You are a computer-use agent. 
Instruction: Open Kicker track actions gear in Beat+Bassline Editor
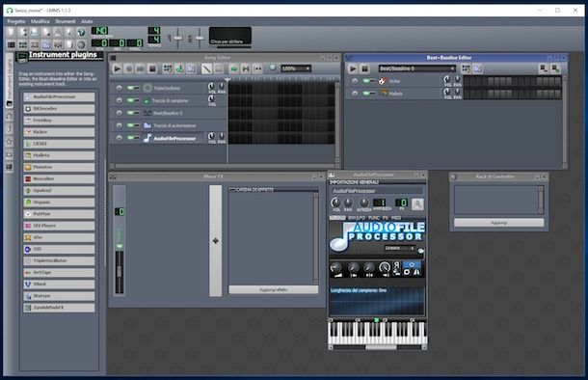click(x=355, y=81)
